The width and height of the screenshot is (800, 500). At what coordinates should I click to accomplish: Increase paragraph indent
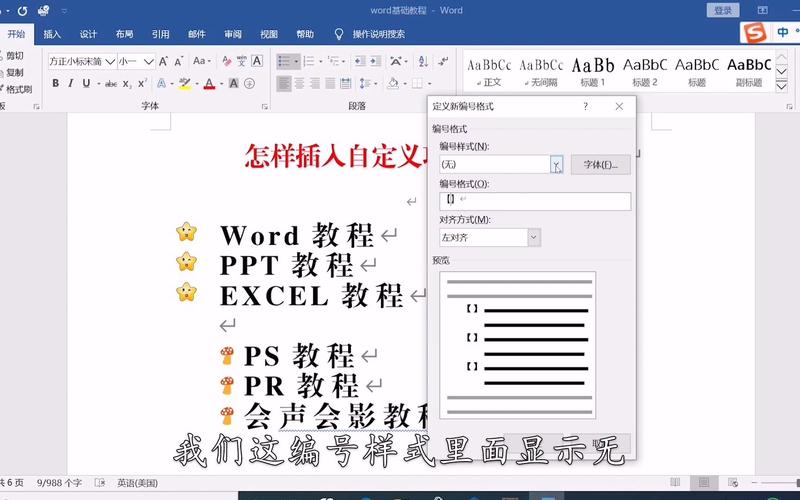[376, 61]
